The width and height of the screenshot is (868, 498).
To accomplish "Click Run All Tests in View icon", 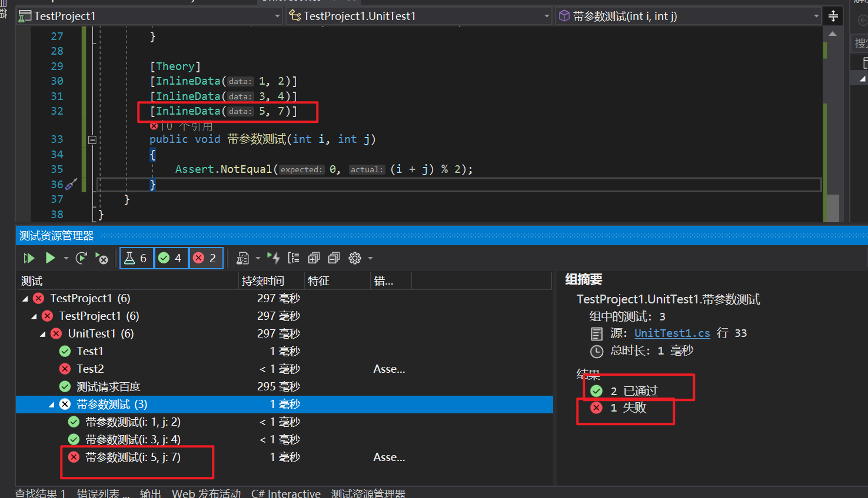I will pos(28,258).
